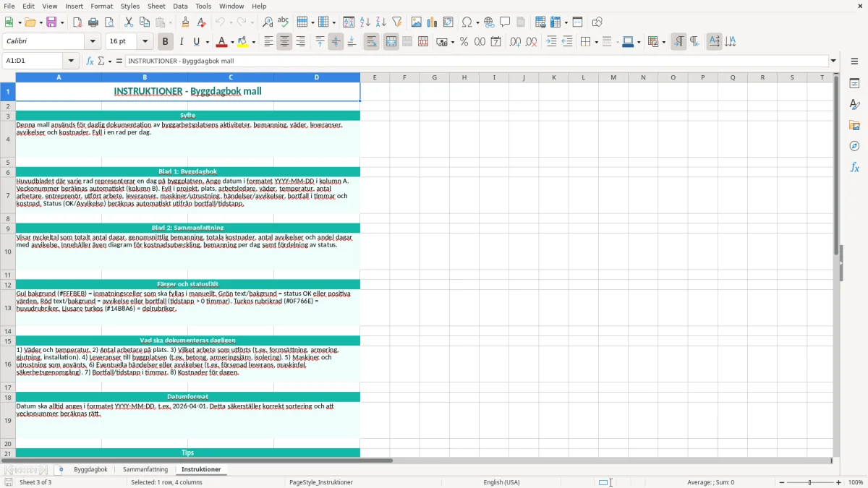Toggle Left-To-Right text direction
This screenshot has height=488, width=868.
pyautogui.click(x=678, y=42)
